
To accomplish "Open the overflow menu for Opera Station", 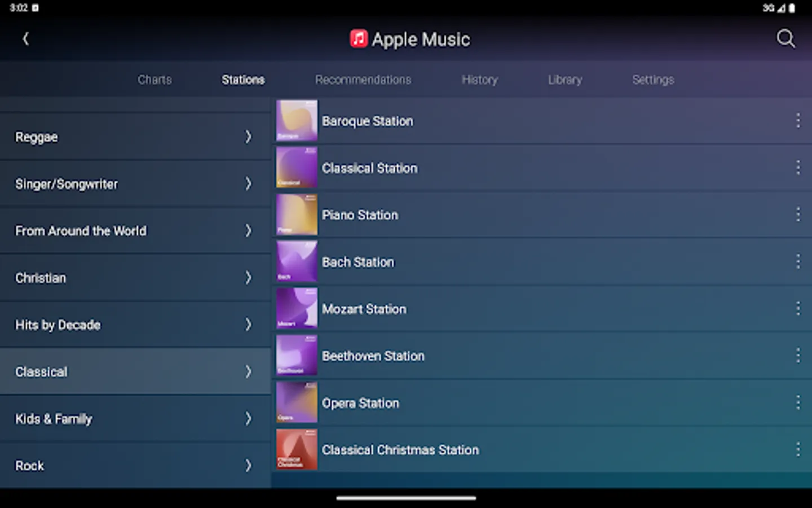I will 798,402.
